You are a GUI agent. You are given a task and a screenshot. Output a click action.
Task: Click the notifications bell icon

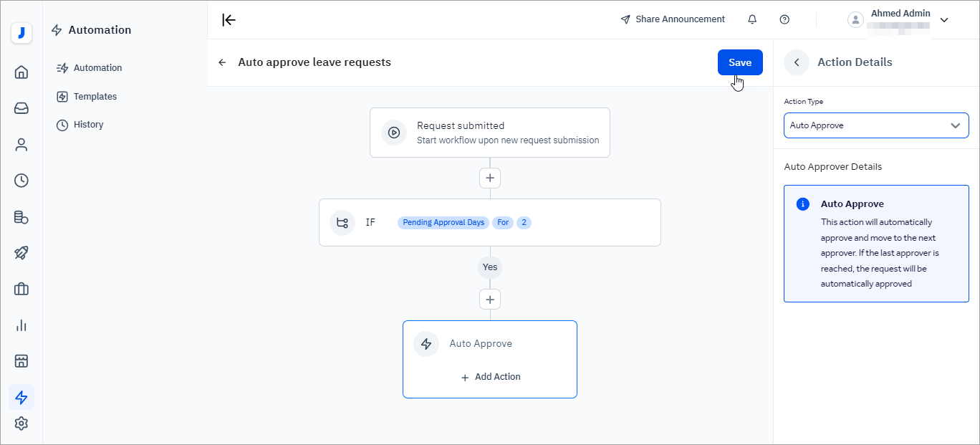click(x=752, y=19)
